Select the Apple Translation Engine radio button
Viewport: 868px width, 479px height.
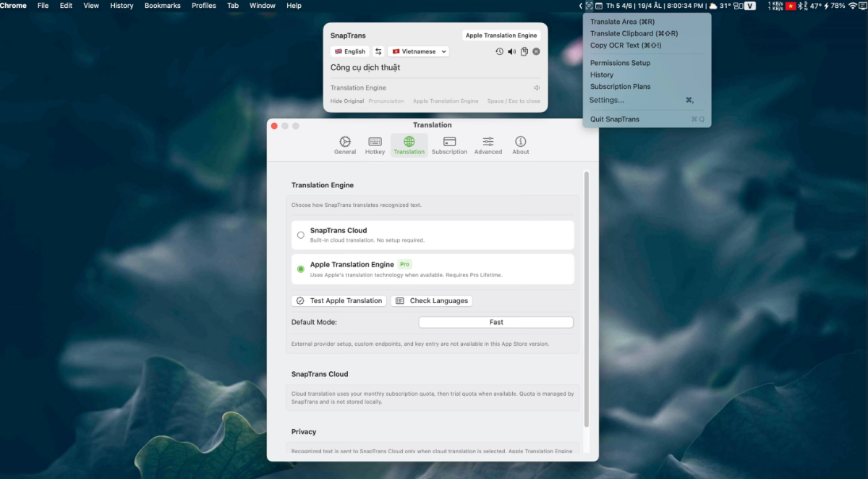pyautogui.click(x=301, y=269)
